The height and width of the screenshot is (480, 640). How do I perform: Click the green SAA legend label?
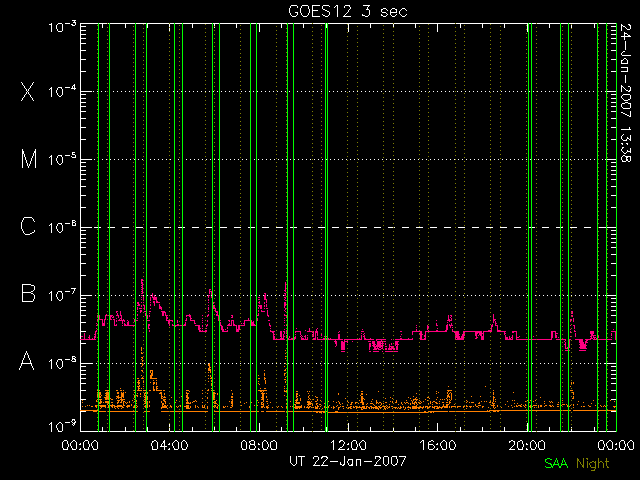556,463
